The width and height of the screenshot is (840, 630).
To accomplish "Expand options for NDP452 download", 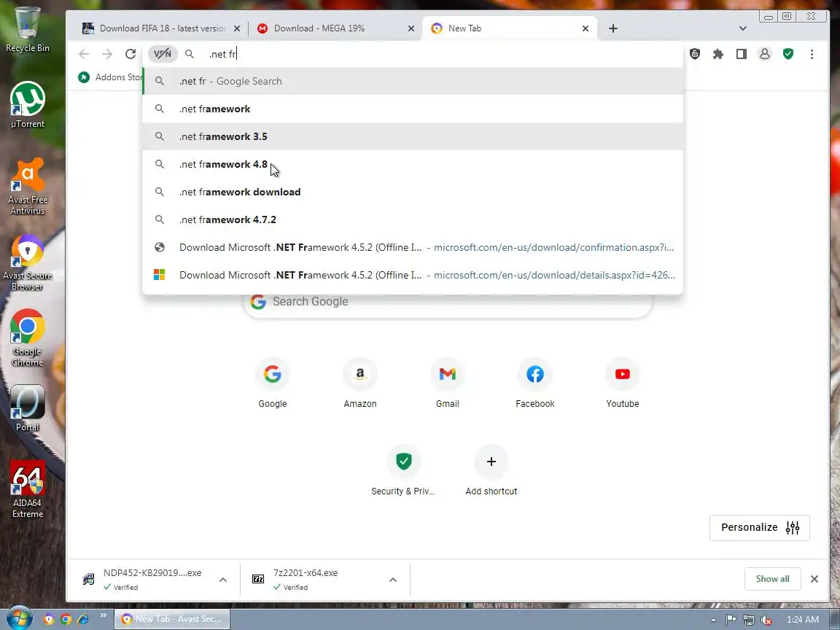I will (223, 579).
